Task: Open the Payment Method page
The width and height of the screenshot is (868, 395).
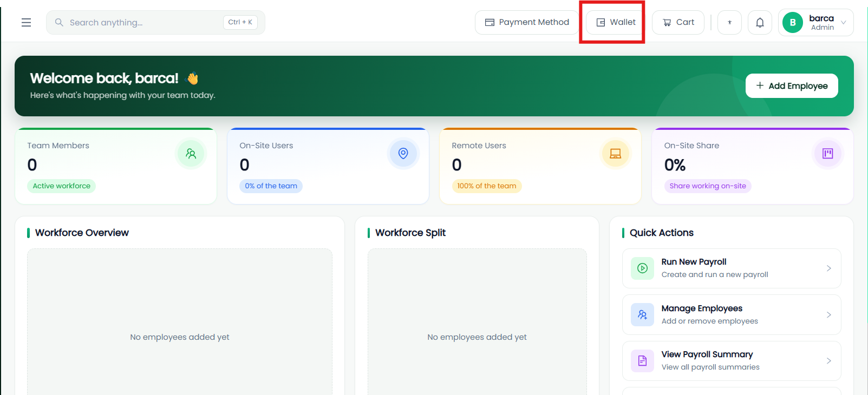Action: pos(527,23)
